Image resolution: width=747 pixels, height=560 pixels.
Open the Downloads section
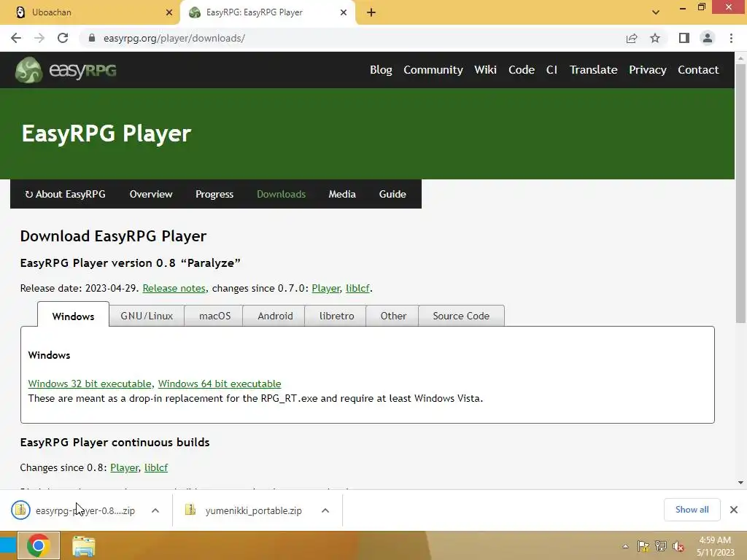coord(281,194)
